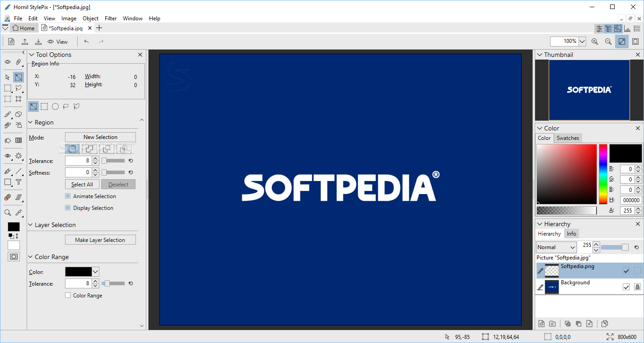Open the Normal blend mode dropdown

(x=556, y=247)
